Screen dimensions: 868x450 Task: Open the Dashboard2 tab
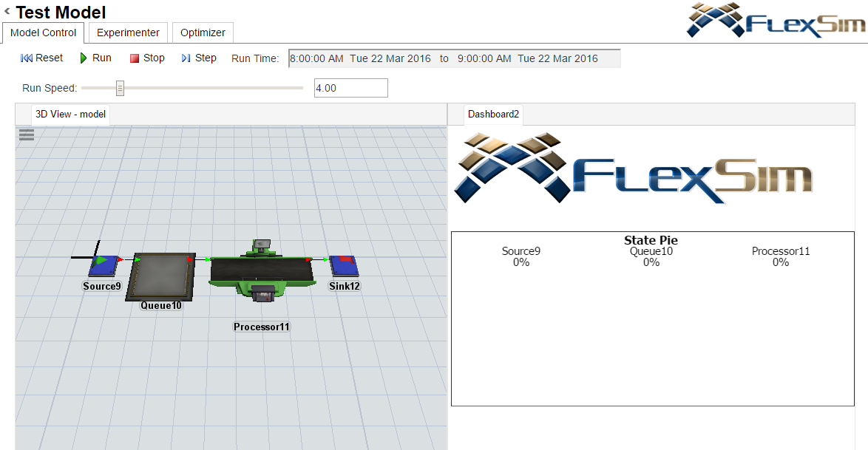click(x=493, y=114)
